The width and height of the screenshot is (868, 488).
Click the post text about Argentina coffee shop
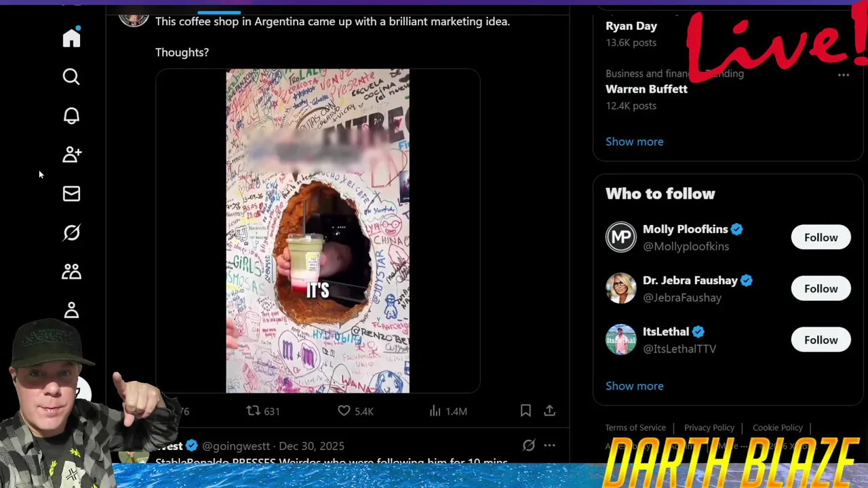(x=332, y=22)
